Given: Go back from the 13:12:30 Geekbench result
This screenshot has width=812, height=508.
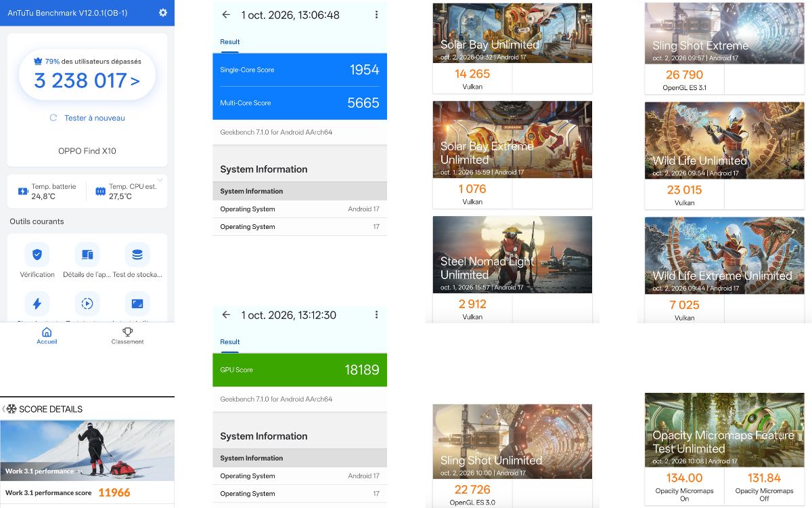Looking at the screenshot, I should pyautogui.click(x=226, y=315).
